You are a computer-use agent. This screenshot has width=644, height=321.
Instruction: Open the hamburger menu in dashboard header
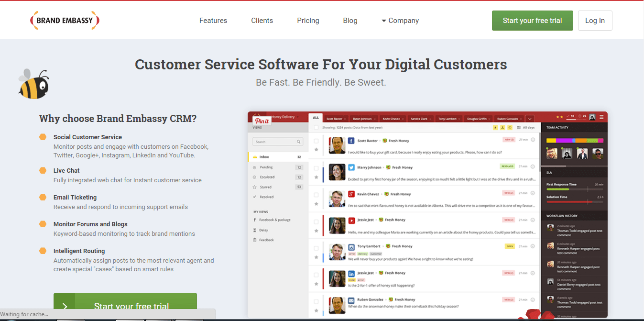coord(601,117)
